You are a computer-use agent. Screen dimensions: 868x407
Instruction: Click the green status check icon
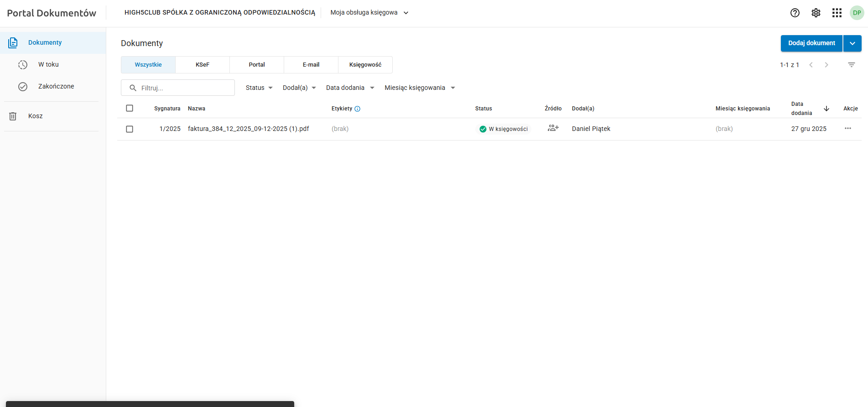483,129
